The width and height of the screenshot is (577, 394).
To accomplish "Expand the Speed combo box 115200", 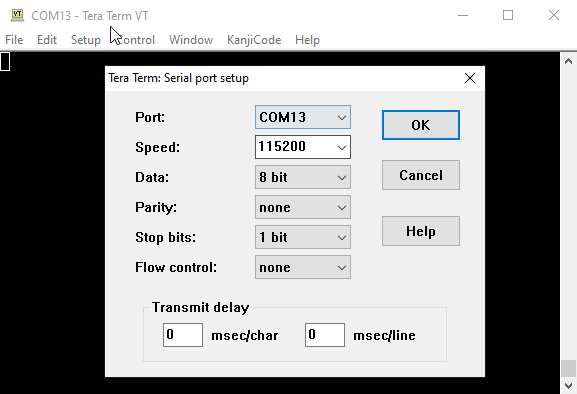I will point(303,147).
